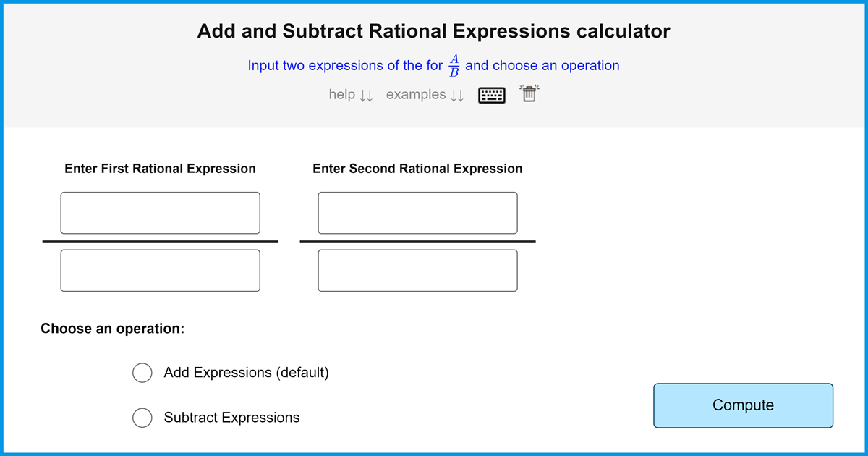Screen dimensions: 868x456
Task: Click the 'Choose an operation:' heading
Action: pos(113,329)
